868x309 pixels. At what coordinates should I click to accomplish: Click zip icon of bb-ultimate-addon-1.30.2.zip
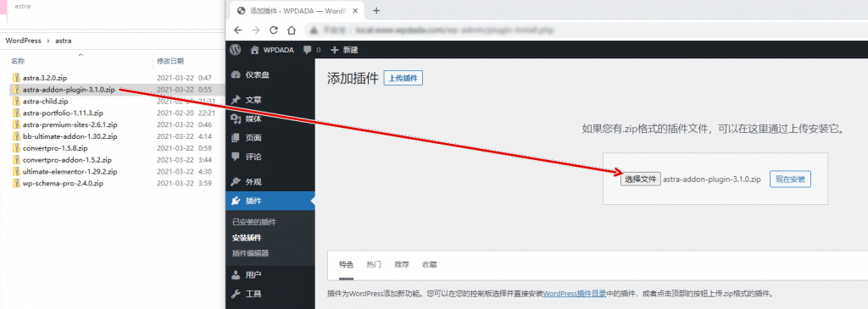[17, 136]
